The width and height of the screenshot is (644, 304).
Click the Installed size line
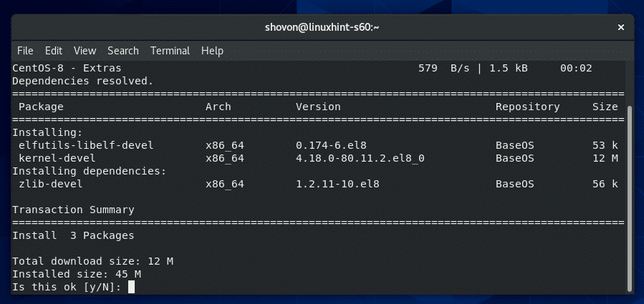click(x=77, y=274)
